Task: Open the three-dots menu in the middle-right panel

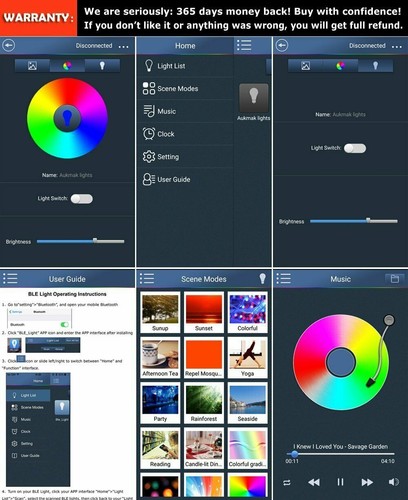Action: point(397,46)
